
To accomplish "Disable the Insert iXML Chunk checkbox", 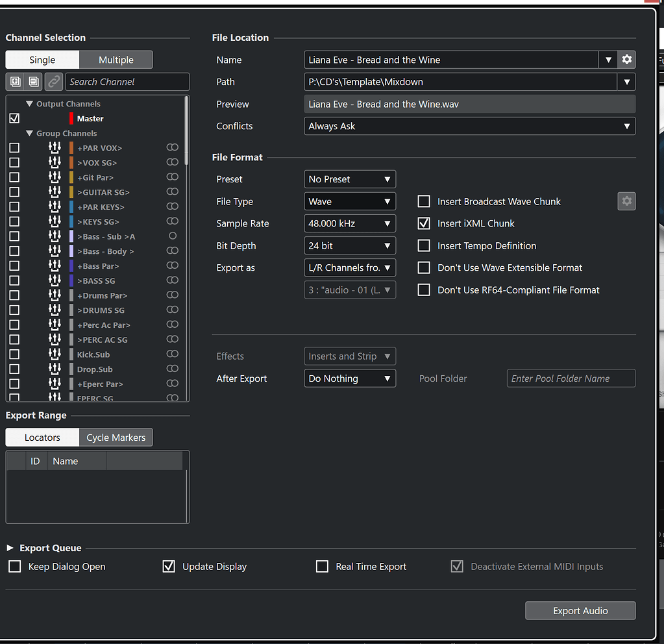I will pos(424,223).
